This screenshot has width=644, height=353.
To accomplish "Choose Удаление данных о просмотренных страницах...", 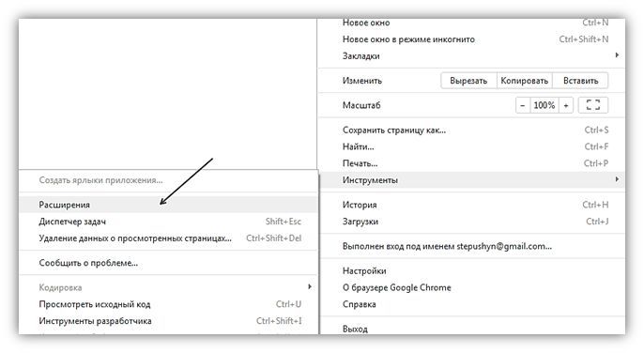I will coord(168,238).
